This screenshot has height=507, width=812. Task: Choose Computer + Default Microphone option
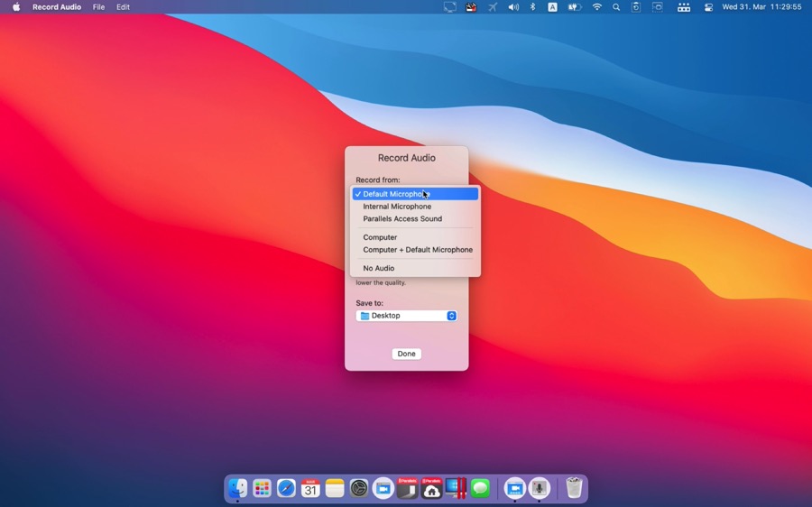(x=418, y=250)
